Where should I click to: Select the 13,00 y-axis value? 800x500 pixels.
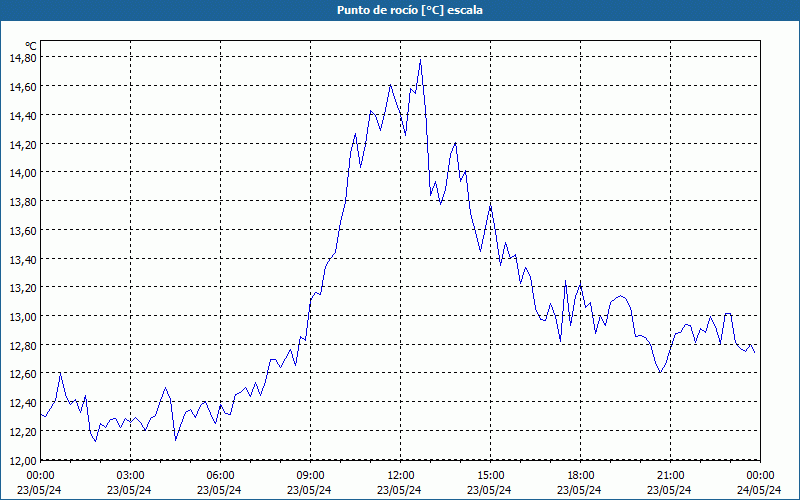[23, 317]
